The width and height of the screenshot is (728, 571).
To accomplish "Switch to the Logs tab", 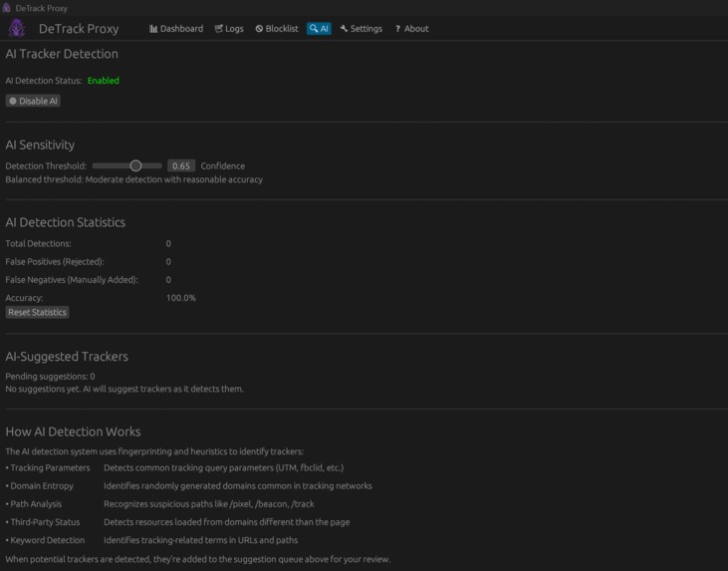I will [229, 29].
